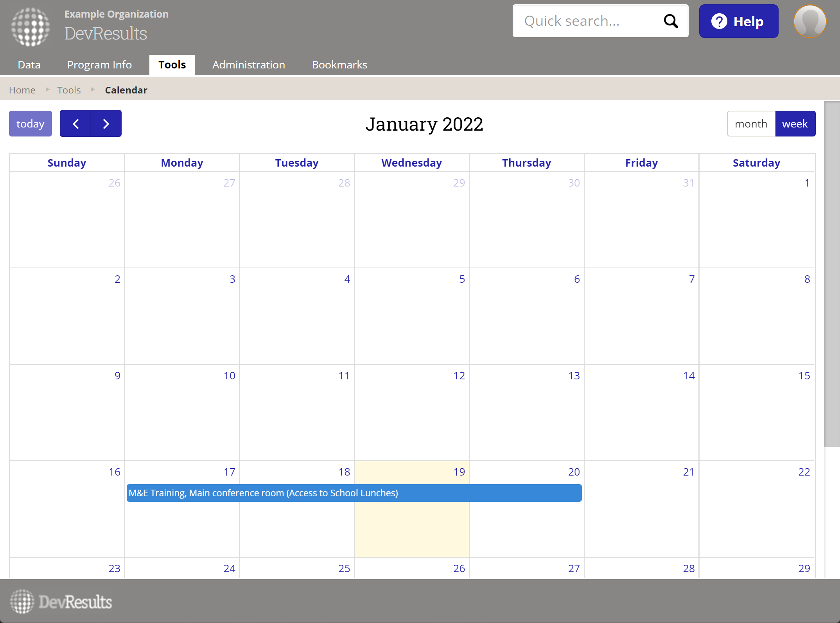Click the vertical page scrollbar
This screenshot has width=840, height=623.
tap(832, 274)
